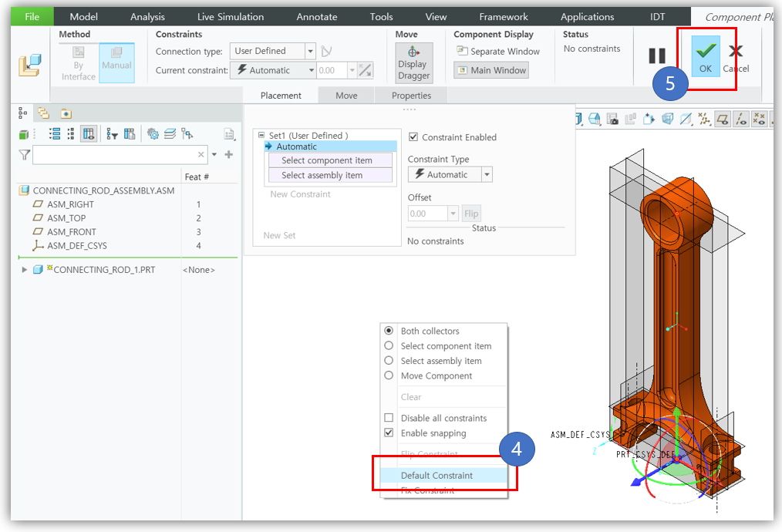Screen dimensions: 782x532
Task: Open the tree settings gear icon
Action: tap(153, 133)
